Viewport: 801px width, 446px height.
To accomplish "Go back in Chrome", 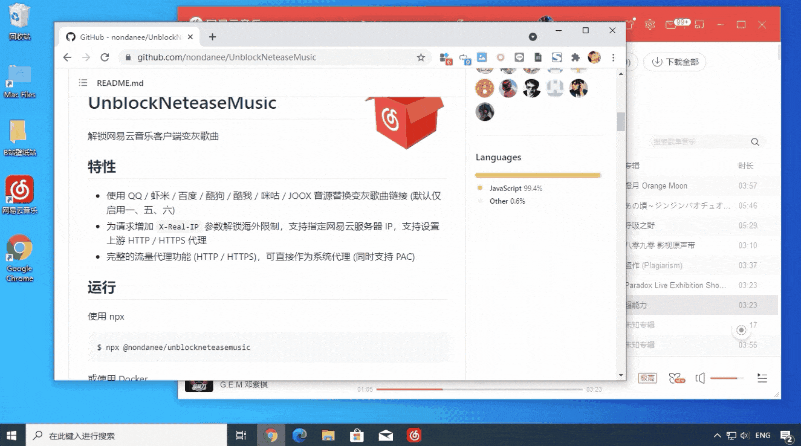I will pyautogui.click(x=67, y=58).
